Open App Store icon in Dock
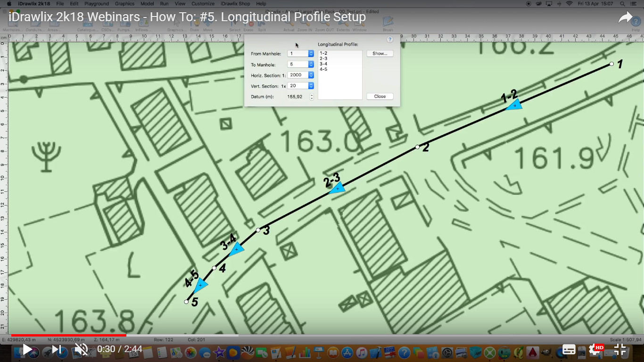 click(x=347, y=352)
